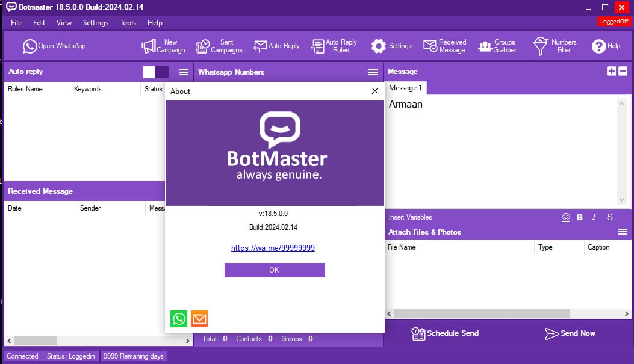Open the Numbers Filter tool
The image size is (634, 364).
tap(555, 46)
